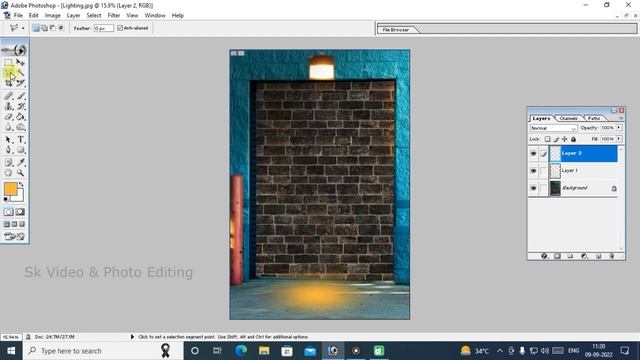Select the Blur tool

pyautogui.click(x=8, y=127)
